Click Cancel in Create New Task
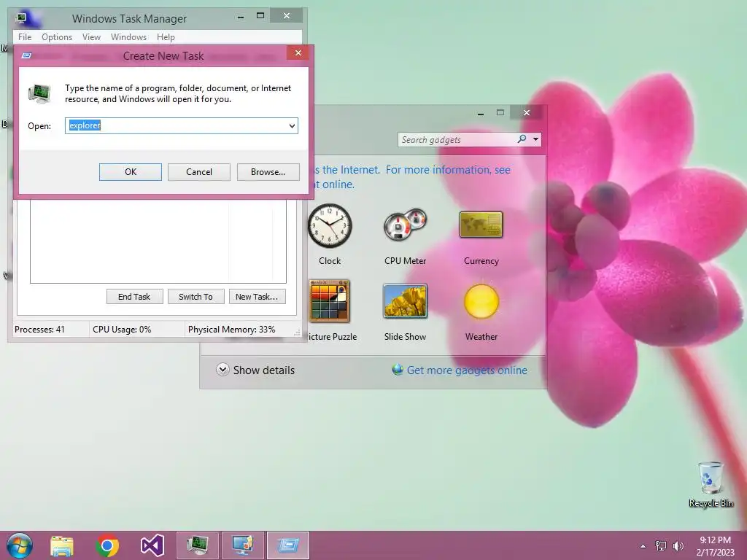Viewport: 747px width, 560px height. [199, 172]
